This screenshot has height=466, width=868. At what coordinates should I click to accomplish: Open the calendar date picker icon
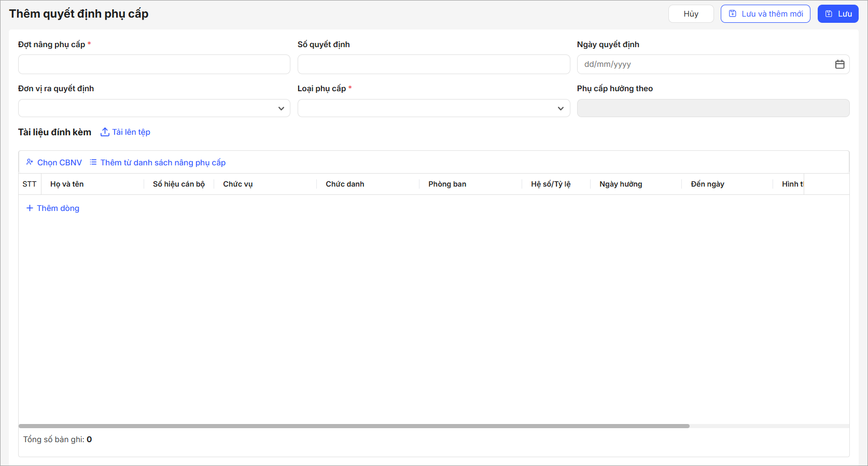[x=839, y=64]
